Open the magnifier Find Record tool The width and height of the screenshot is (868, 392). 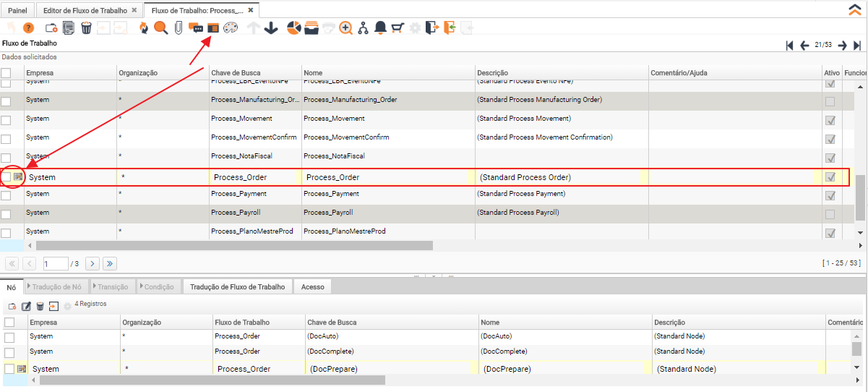(x=160, y=28)
